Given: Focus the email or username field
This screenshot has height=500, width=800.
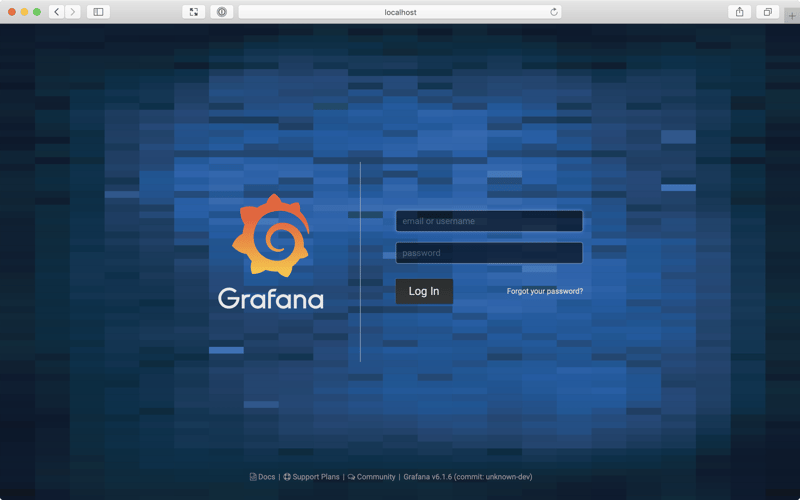Looking at the screenshot, I should coord(489,221).
